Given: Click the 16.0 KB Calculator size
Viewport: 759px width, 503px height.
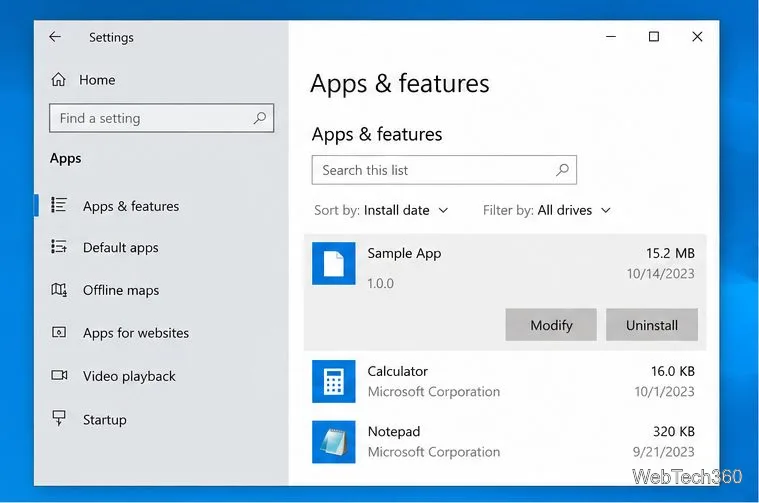Looking at the screenshot, I should coord(673,371).
